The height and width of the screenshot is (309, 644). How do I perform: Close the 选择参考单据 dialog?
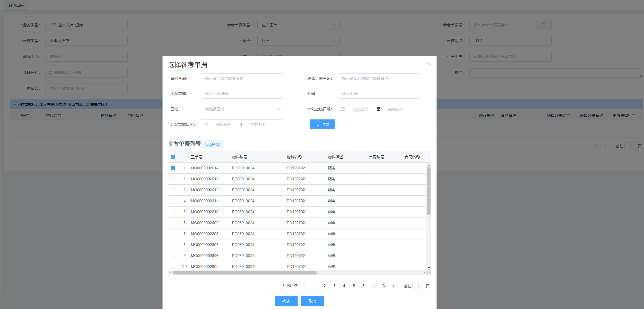pos(429,64)
